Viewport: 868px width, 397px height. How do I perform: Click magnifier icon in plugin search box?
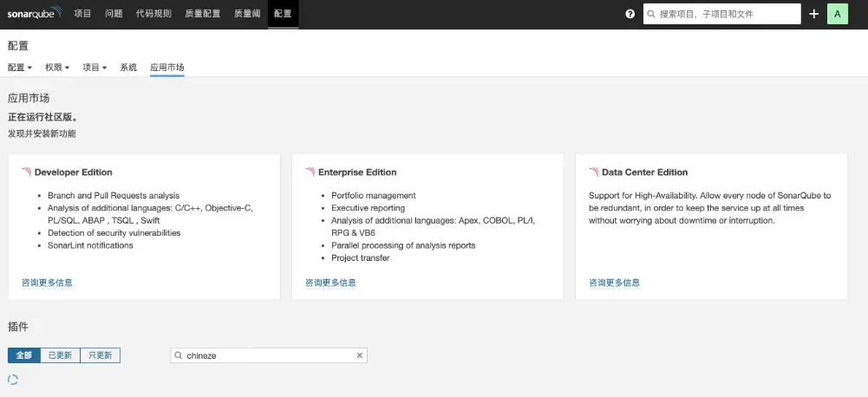[x=179, y=355]
